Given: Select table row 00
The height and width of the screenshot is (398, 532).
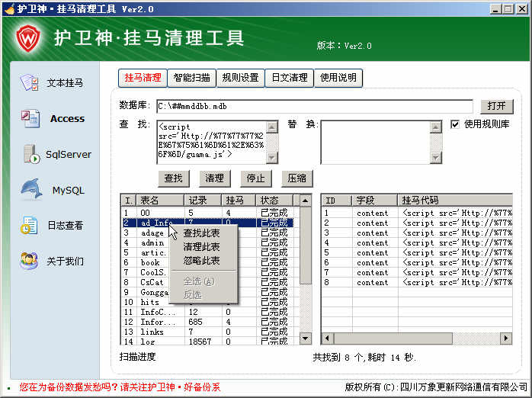Looking at the screenshot, I should (x=207, y=213).
